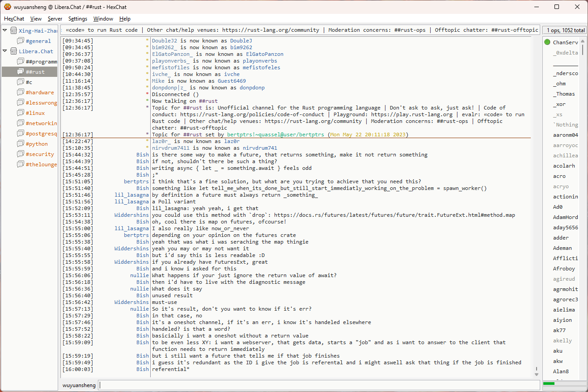The width and height of the screenshot is (588, 392).
Task: Select user AdamHord in user list
Action: point(565,217)
